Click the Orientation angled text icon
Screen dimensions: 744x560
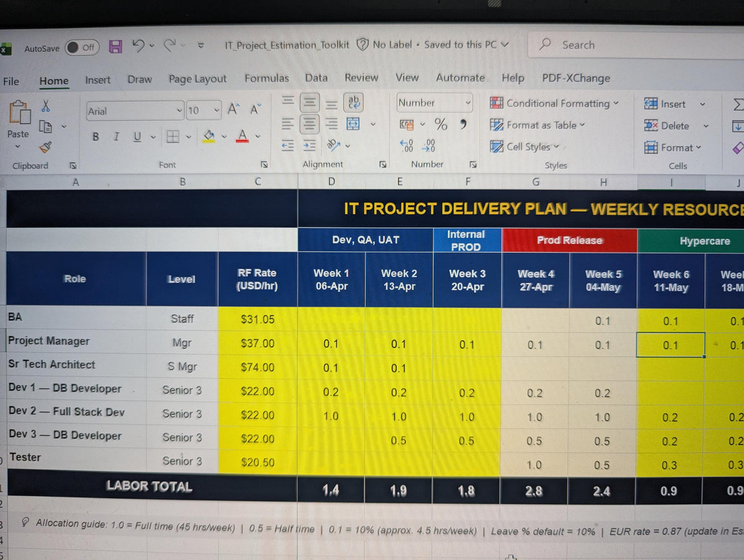point(333,145)
